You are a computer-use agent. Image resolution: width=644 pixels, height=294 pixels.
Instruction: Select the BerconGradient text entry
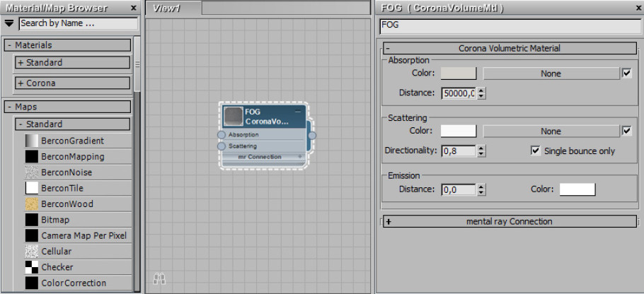point(72,141)
